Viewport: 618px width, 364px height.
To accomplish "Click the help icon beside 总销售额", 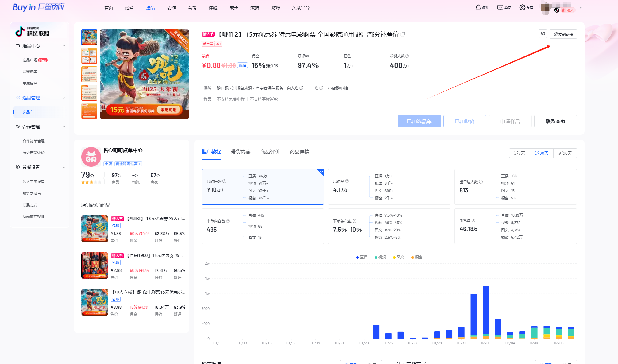I will click(224, 181).
